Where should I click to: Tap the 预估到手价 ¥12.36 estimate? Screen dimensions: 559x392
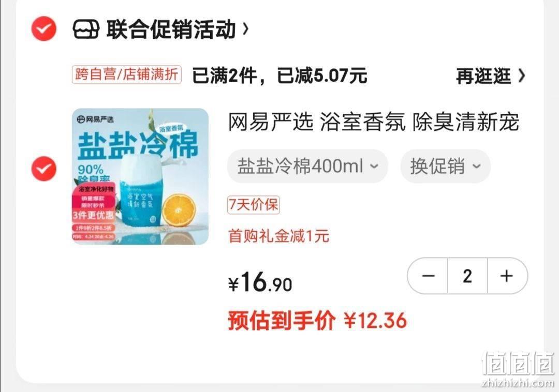click(317, 320)
